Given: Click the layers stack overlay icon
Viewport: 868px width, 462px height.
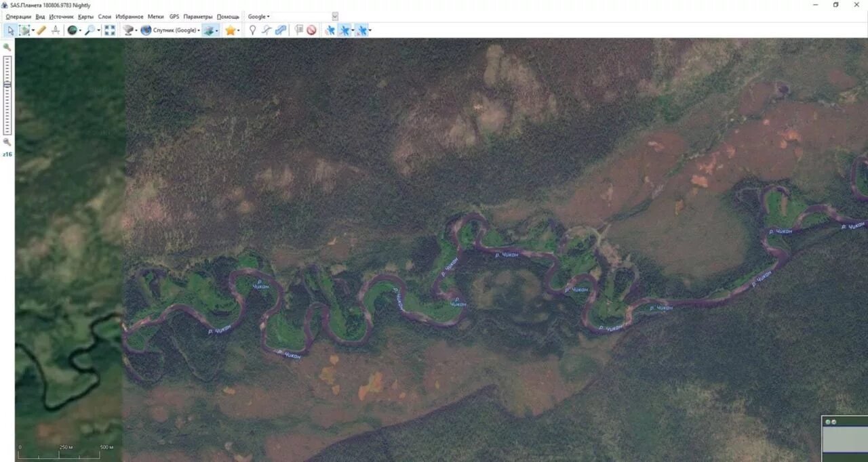Looking at the screenshot, I should (209, 30).
